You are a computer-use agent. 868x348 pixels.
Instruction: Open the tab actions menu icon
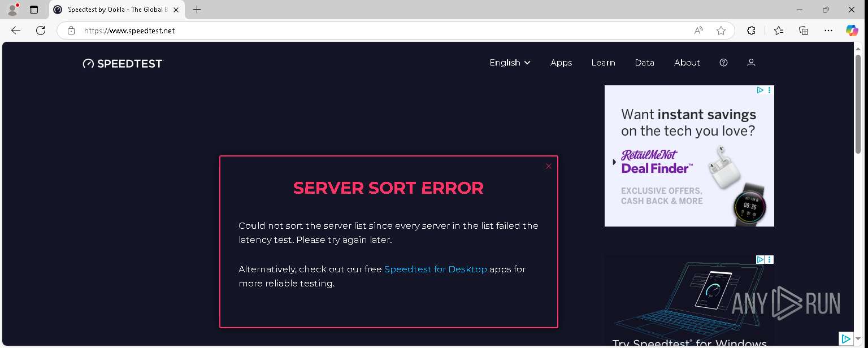click(34, 10)
